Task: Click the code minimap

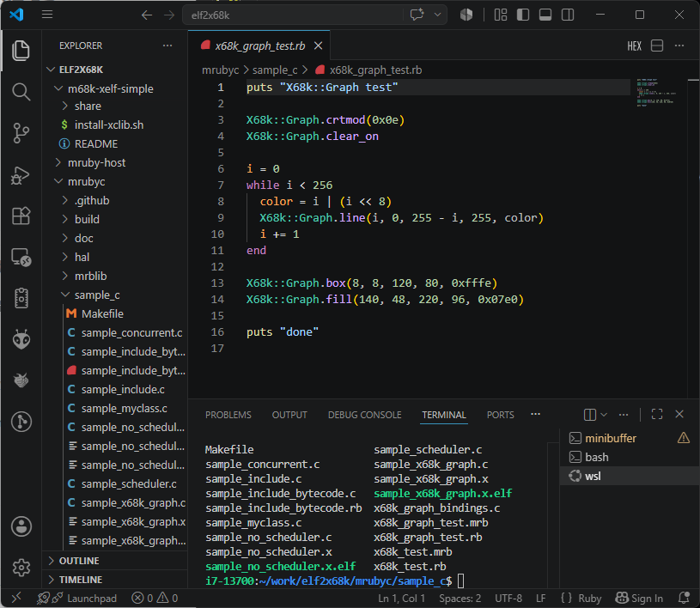Action: point(656,93)
